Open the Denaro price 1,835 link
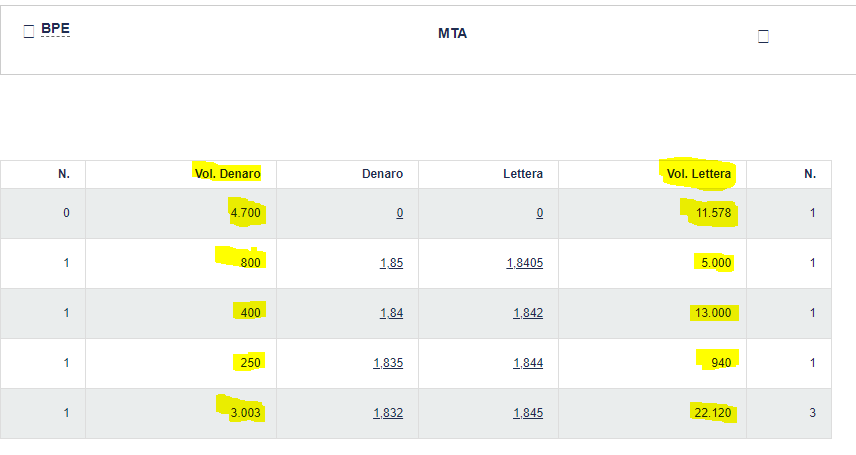 click(x=388, y=363)
